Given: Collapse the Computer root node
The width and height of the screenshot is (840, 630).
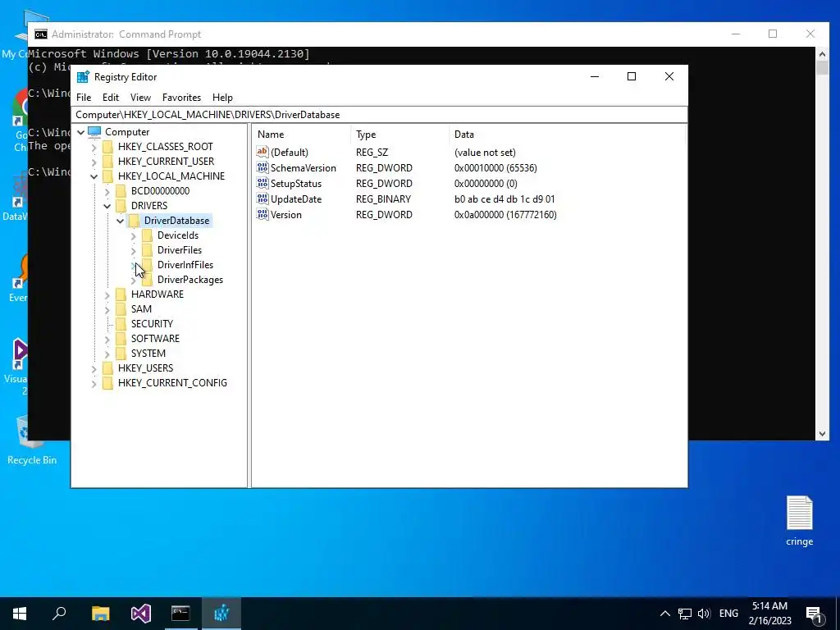Looking at the screenshot, I should (81, 132).
